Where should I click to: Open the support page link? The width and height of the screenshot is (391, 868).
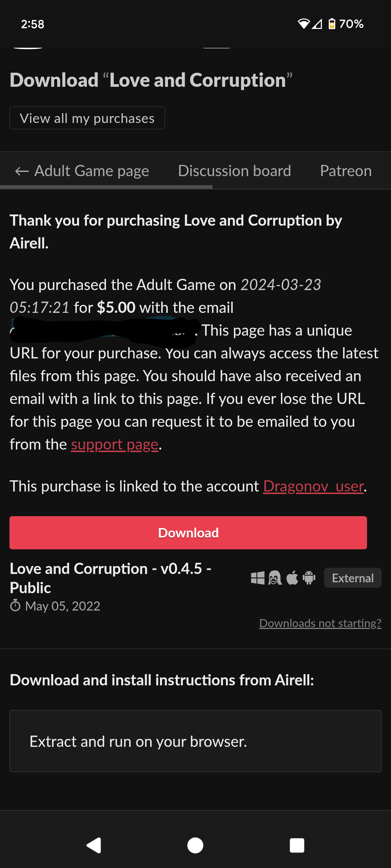(x=114, y=444)
